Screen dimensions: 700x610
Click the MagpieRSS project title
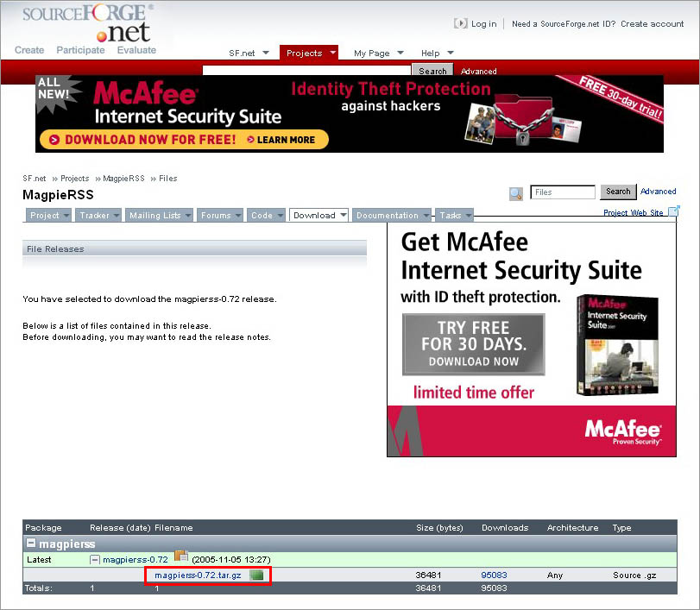tap(58, 194)
